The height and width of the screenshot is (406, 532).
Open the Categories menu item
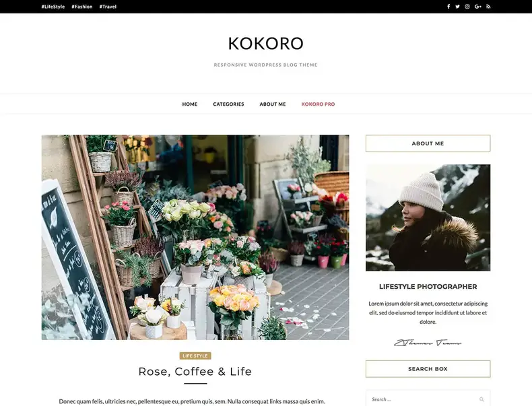pyautogui.click(x=228, y=104)
